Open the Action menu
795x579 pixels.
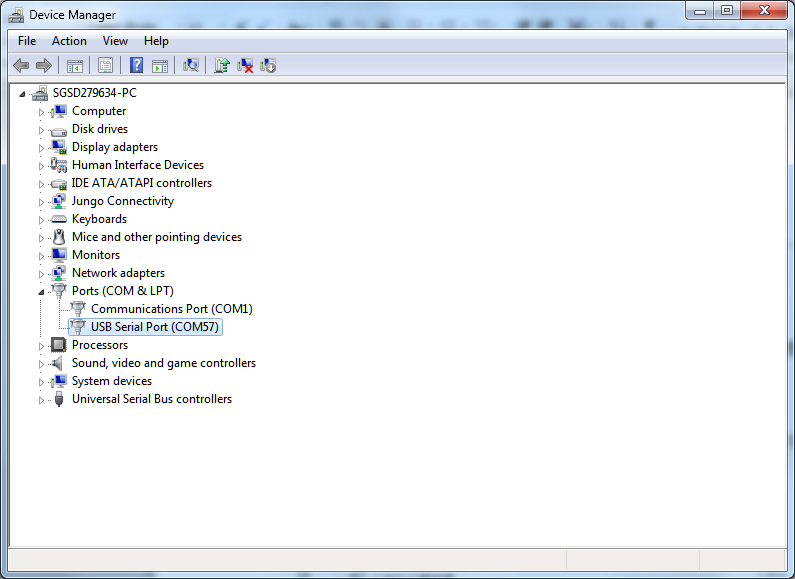pos(69,41)
